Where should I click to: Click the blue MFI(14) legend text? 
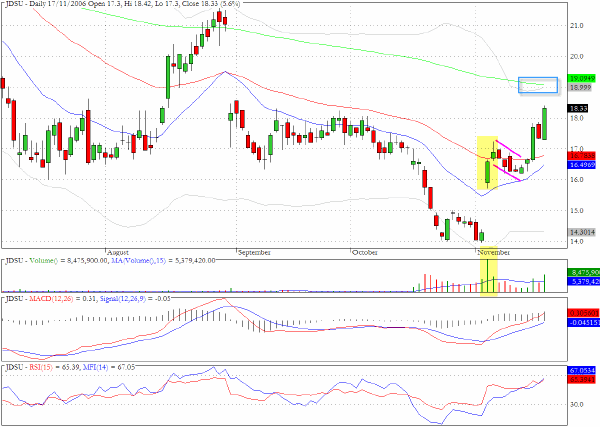click(96, 367)
